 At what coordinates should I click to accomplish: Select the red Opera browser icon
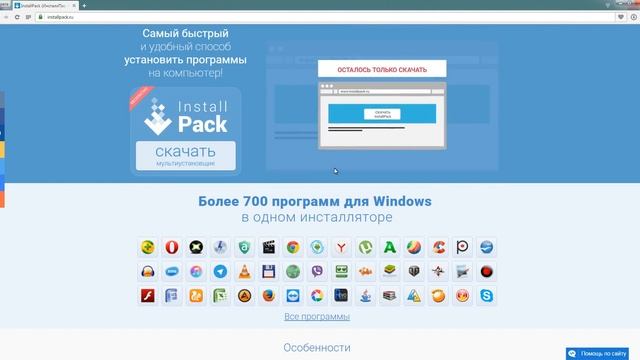(x=172, y=247)
